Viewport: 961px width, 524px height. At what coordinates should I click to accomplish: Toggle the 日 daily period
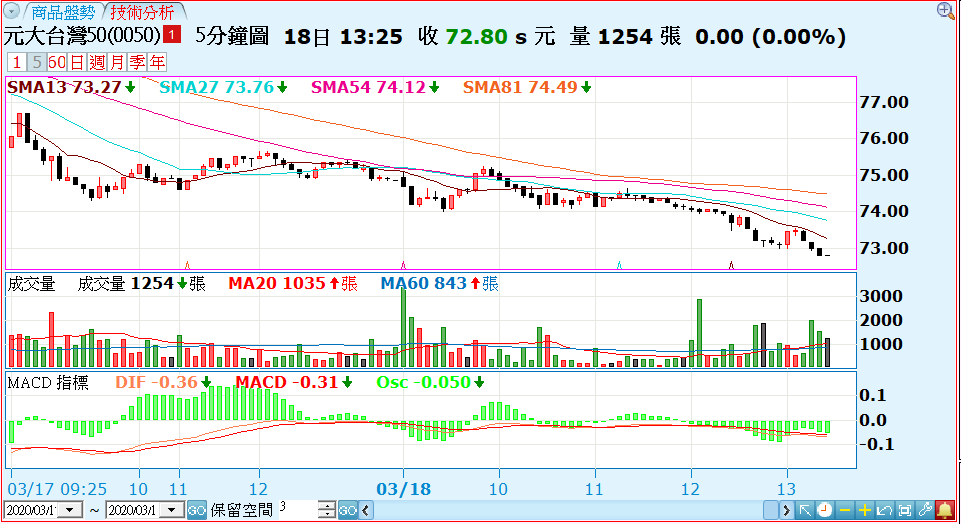(x=76, y=62)
